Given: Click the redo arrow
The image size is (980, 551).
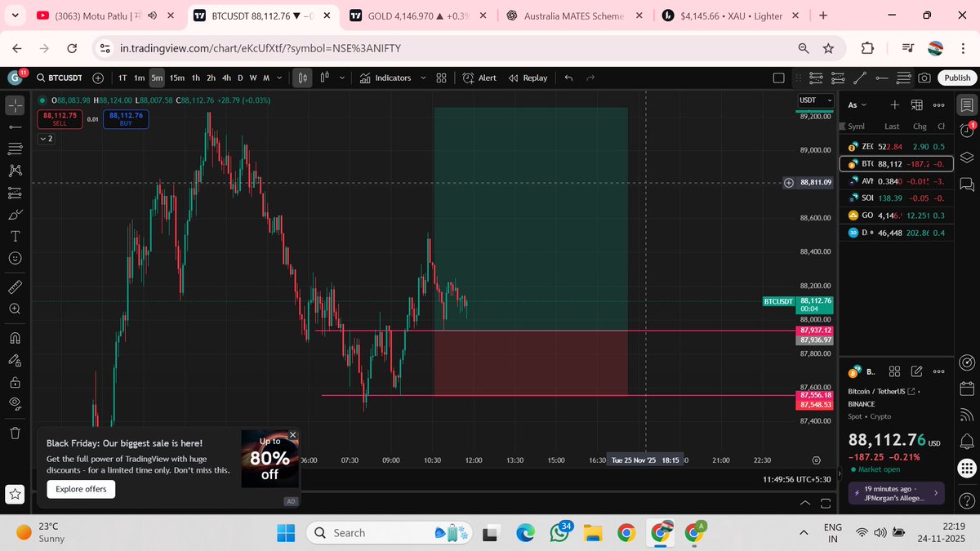Looking at the screenshot, I should click(x=590, y=78).
